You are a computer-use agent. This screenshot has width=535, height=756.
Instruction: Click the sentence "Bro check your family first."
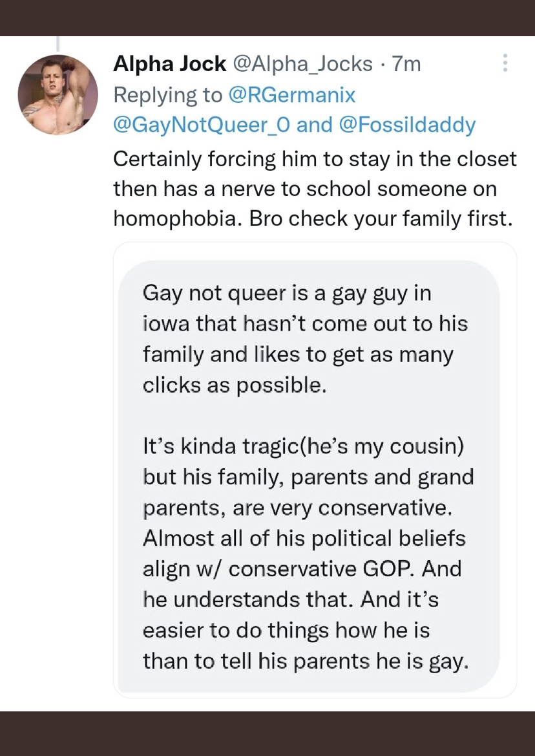click(x=400, y=219)
